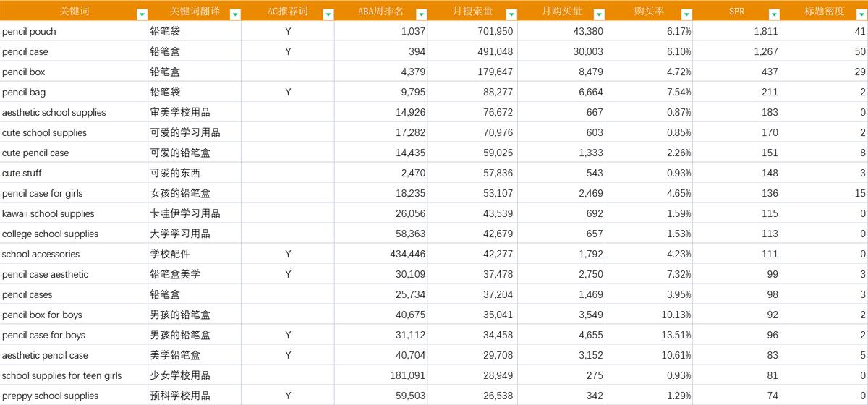Select the 'pencil case for boys' cell

[74, 335]
